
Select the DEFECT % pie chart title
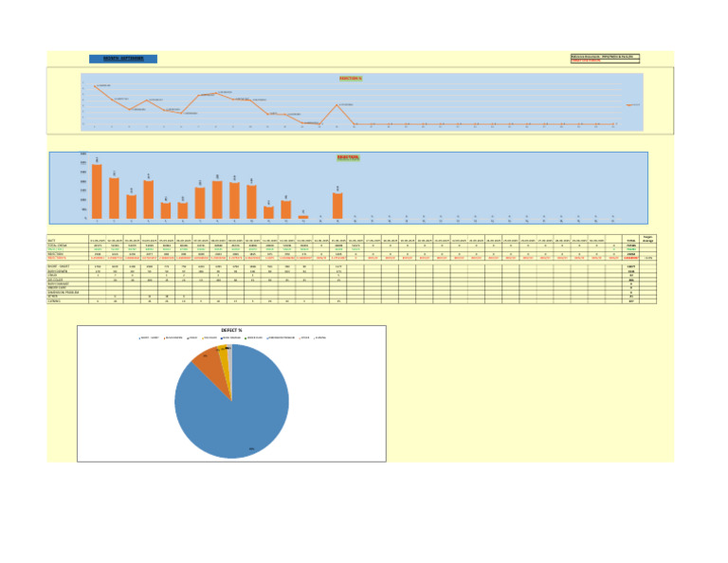pyautogui.click(x=231, y=331)
